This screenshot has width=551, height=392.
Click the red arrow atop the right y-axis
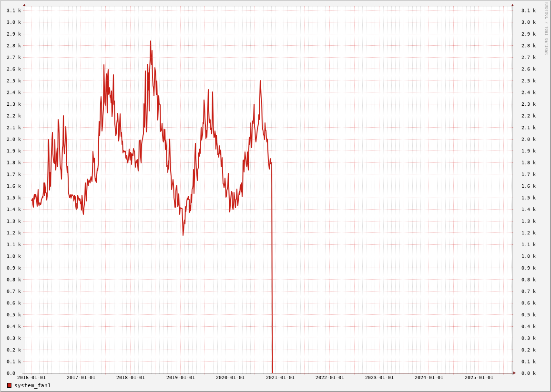click(x=512, y=5)
